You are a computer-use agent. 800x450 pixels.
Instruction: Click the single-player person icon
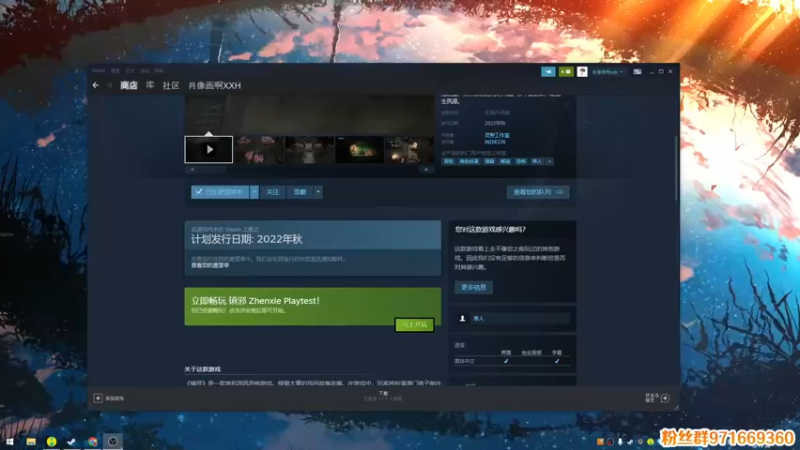pos(462,318)
